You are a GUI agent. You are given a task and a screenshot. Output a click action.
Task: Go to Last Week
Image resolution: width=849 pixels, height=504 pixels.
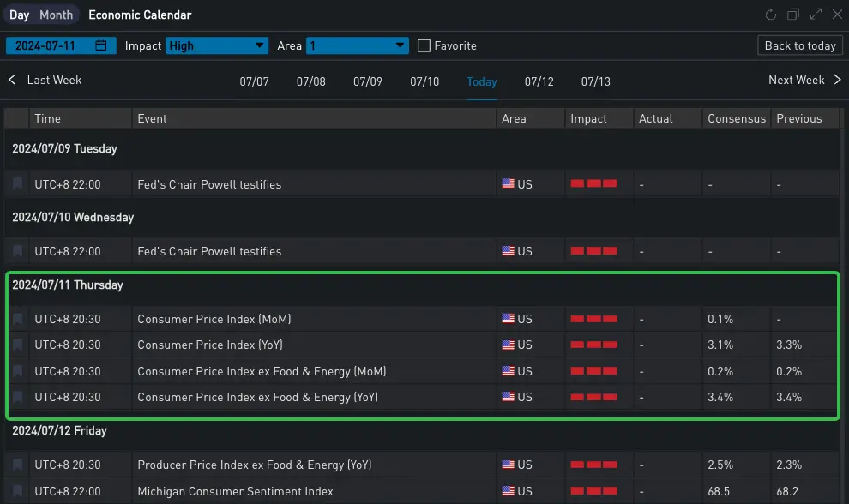click(x=45, y=80)
